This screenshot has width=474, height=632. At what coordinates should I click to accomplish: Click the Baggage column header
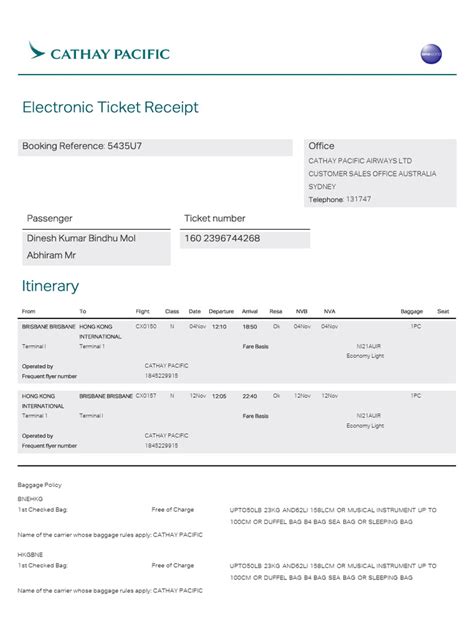click(412, 311)
